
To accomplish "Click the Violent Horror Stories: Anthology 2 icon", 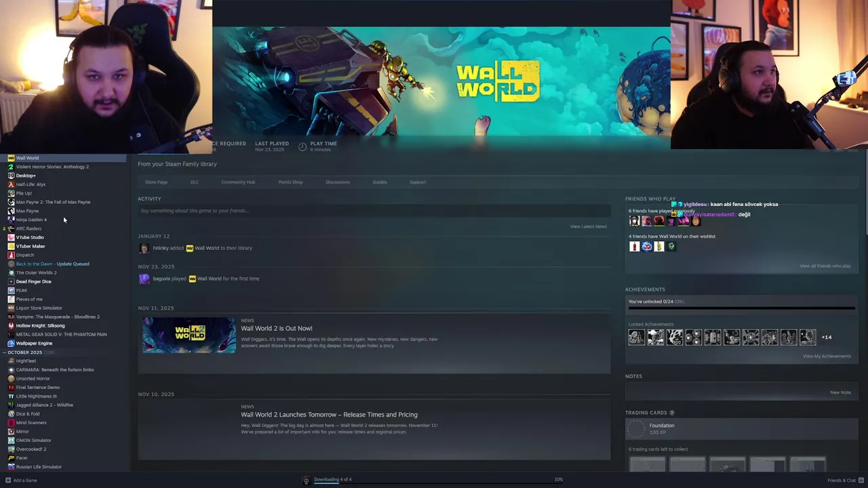I will pyautogui.click(x=11, y=167).
